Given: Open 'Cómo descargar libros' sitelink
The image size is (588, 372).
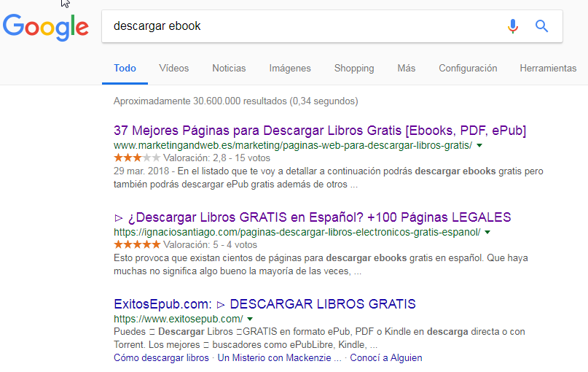Looking at the screenshot, I should (x=161, y=357).
